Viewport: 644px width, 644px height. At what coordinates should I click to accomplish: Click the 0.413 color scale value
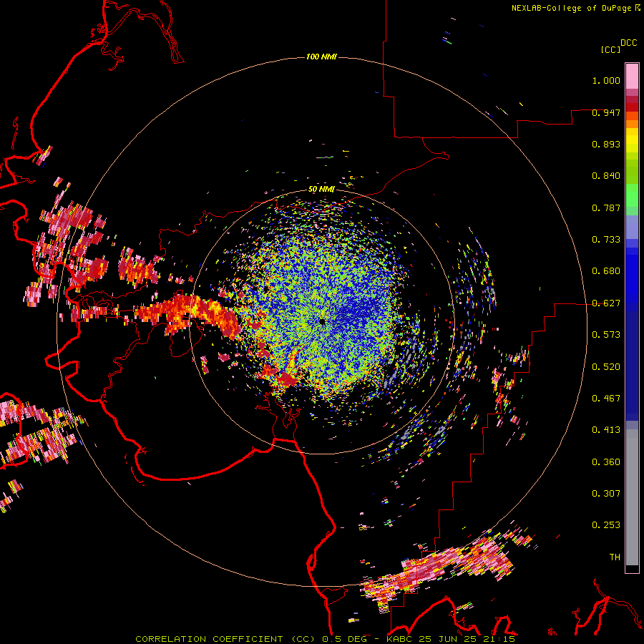point(606,430)
